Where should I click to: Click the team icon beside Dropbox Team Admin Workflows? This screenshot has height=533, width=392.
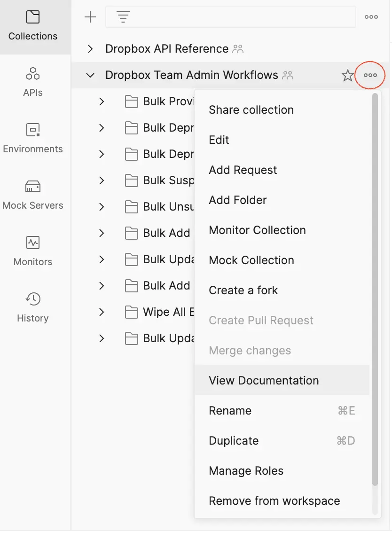(288, 75)
